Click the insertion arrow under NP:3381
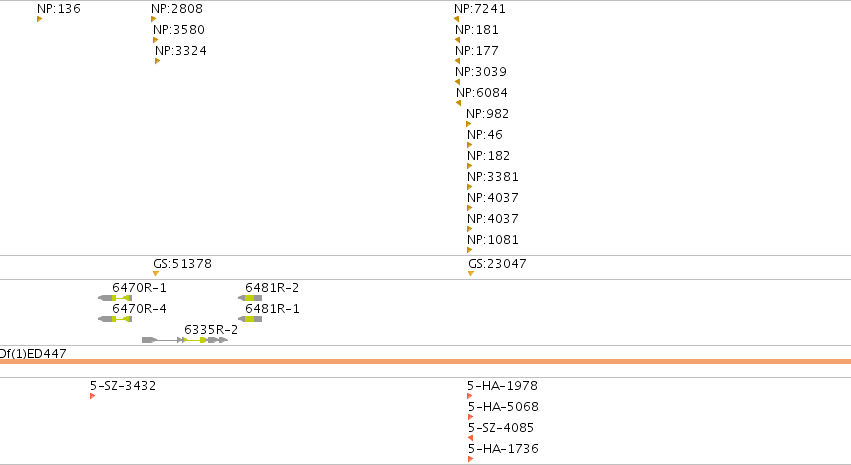 469,187
